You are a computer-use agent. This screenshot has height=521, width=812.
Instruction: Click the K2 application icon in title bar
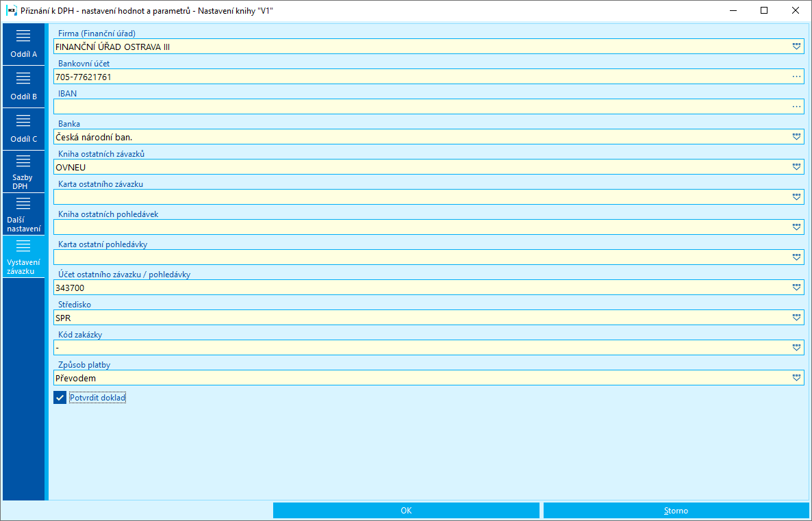click(12, 10)
